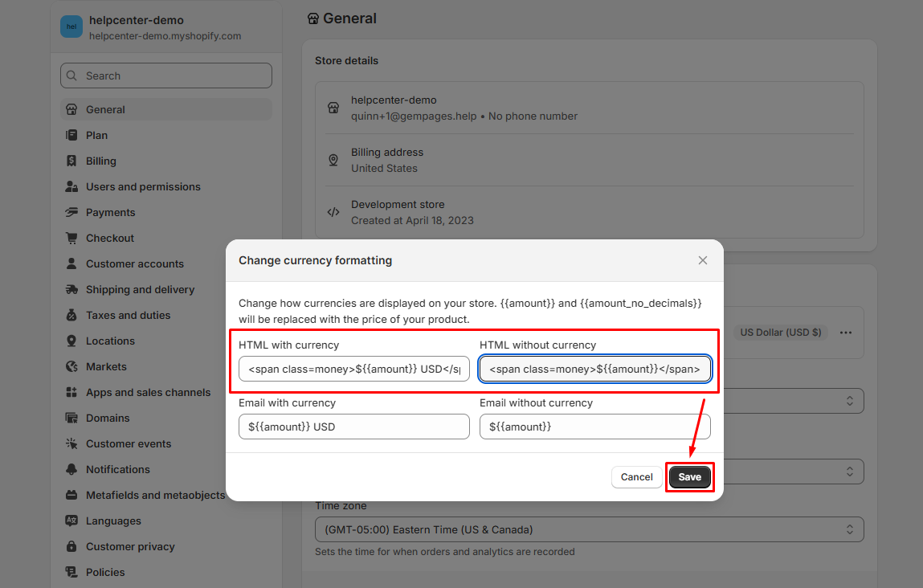Open Users and permissions settings
Image resolution: width=923 pixels, height=588 pixels.
[x=143, y=186]
